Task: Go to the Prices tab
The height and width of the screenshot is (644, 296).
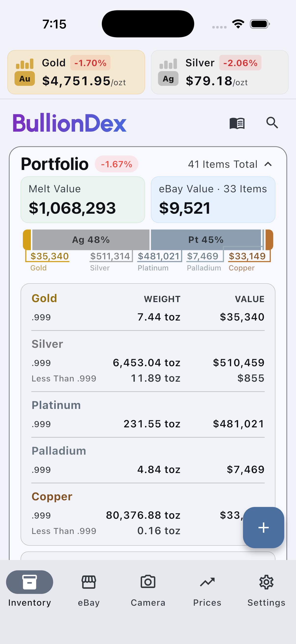Action: [207, 589]
